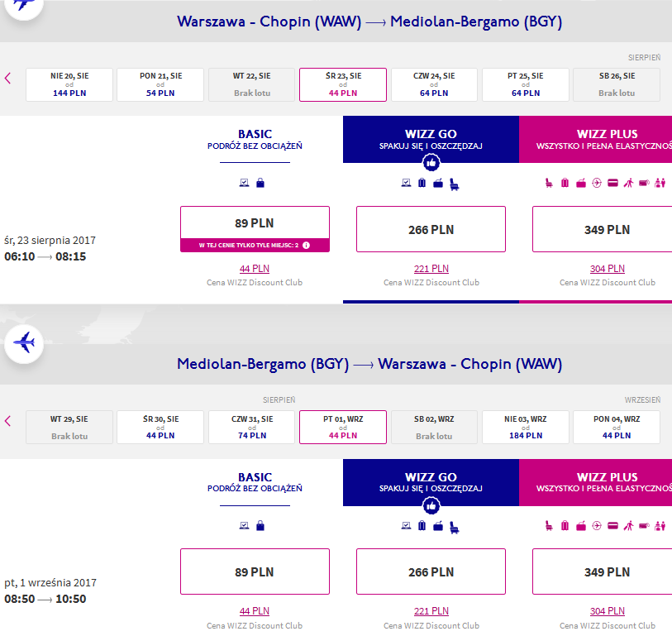
Task: Click the return WIZZ PLUS fare column header
Action: click(x=596, y=482)
